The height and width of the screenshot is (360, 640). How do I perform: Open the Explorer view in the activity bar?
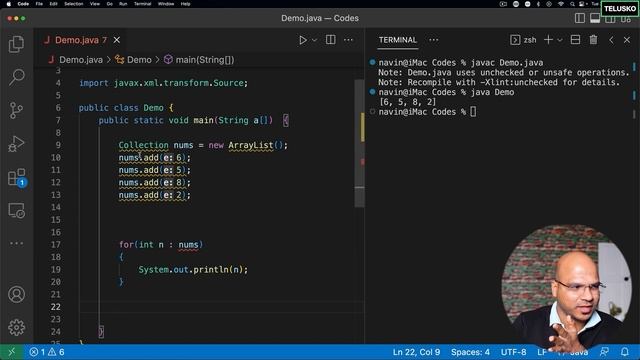16,44
